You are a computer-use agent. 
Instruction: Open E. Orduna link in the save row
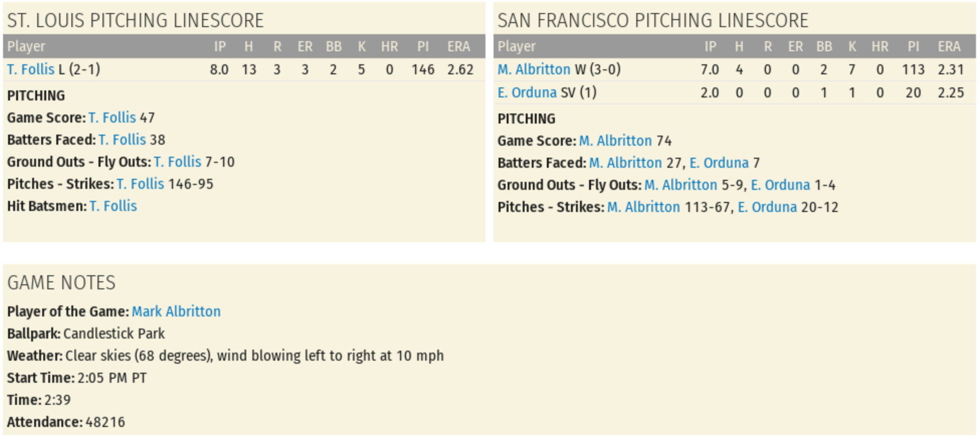(x=527, y=92)
